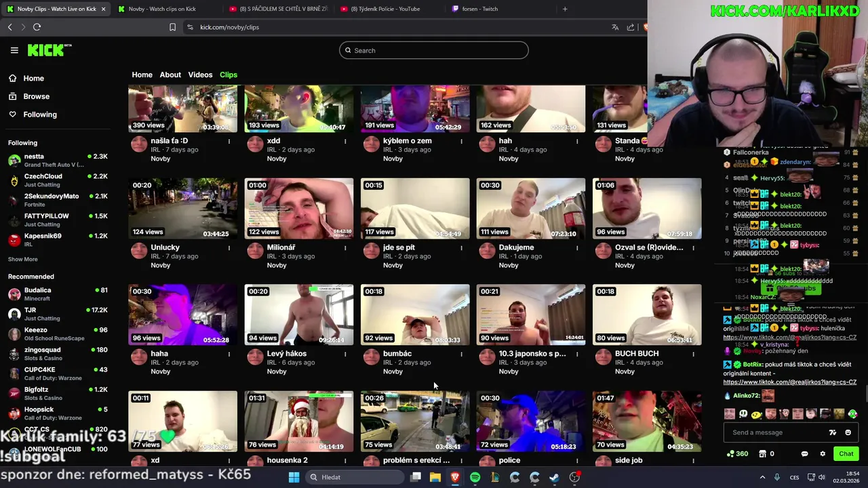
Task: Open Steam from the taskbar
Action: 554,477
